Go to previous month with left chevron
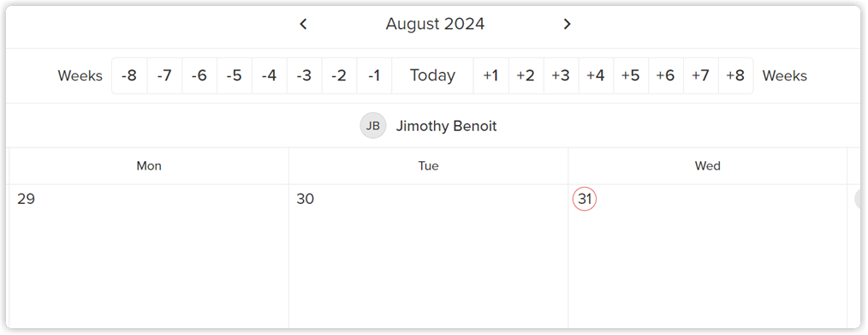The width and height of the screenshot is (868, 335). [303, 24]
